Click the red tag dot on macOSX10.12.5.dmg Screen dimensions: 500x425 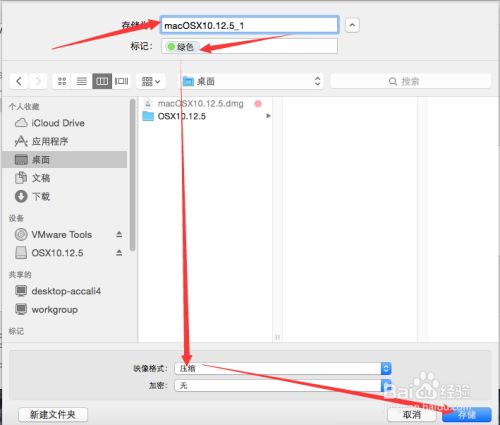258,104
